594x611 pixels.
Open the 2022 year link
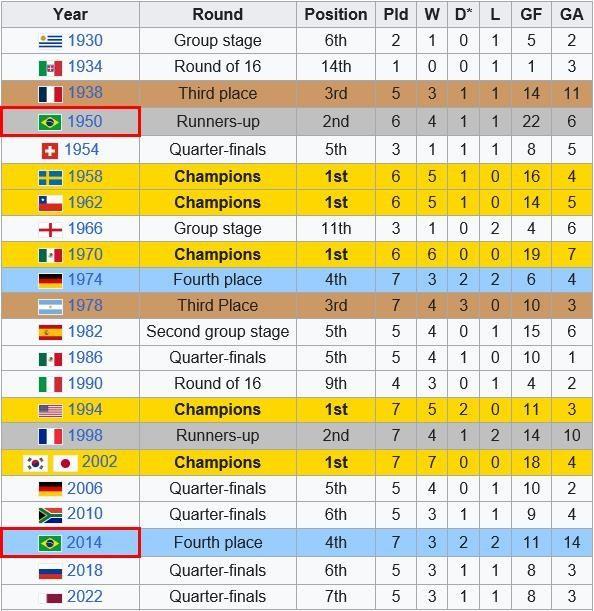click(x=85, y=597)
